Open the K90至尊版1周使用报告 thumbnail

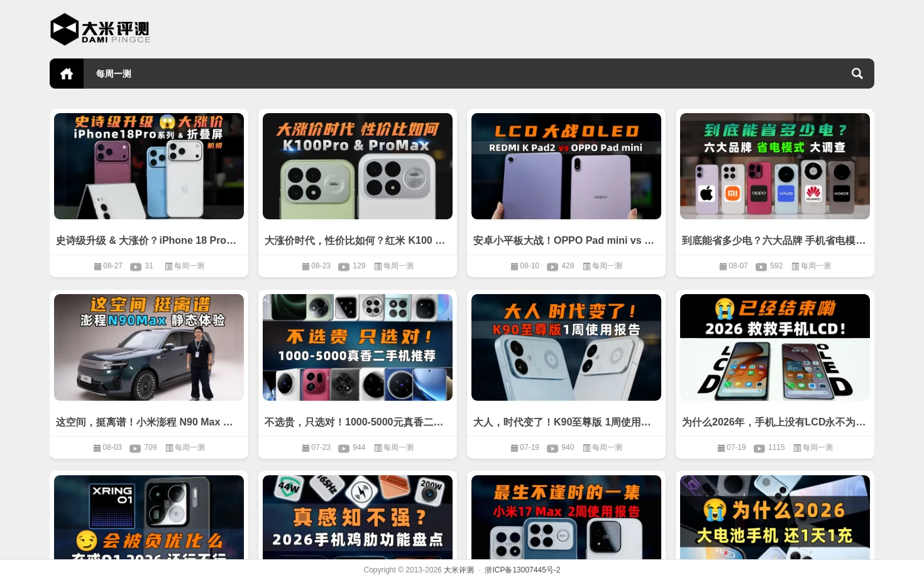click(x=566, y=347)
